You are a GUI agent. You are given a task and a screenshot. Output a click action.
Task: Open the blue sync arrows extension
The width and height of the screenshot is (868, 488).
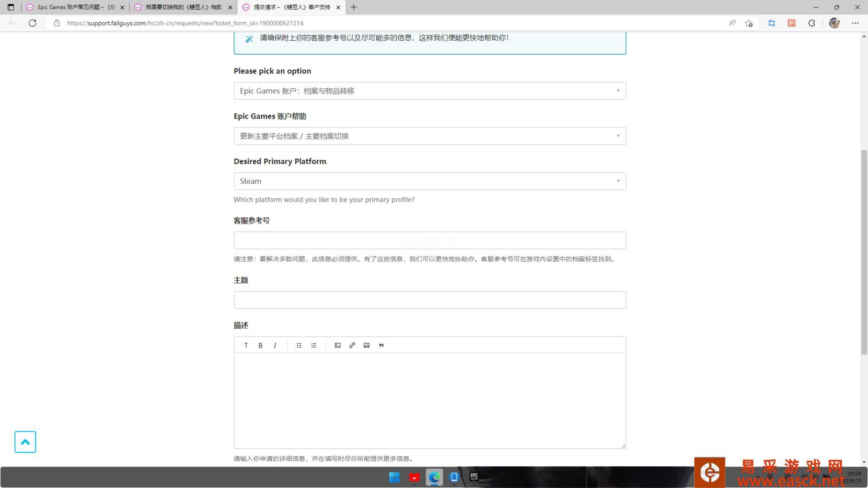772,23
